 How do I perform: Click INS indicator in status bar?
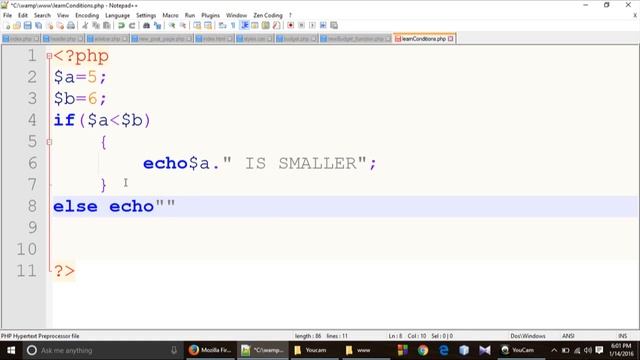[x=622, y=336]
